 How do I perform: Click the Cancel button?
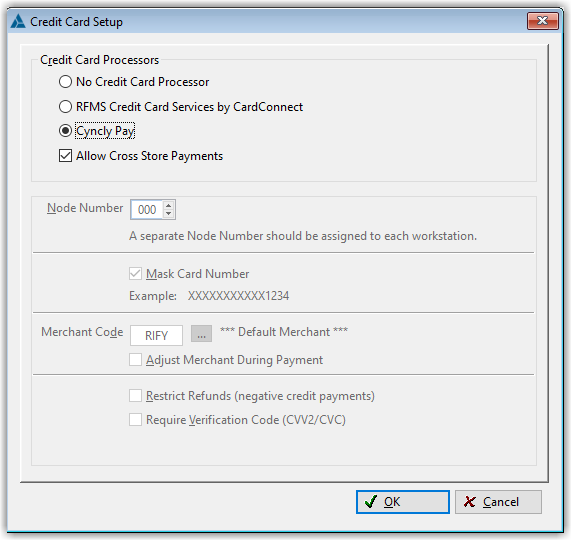(x=498, y=502)
